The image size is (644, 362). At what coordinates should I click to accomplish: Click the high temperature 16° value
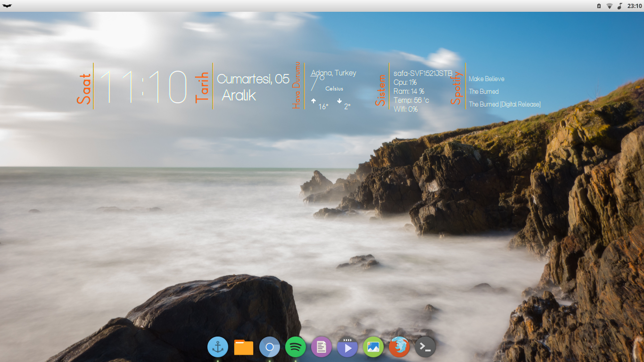point(323,107)
